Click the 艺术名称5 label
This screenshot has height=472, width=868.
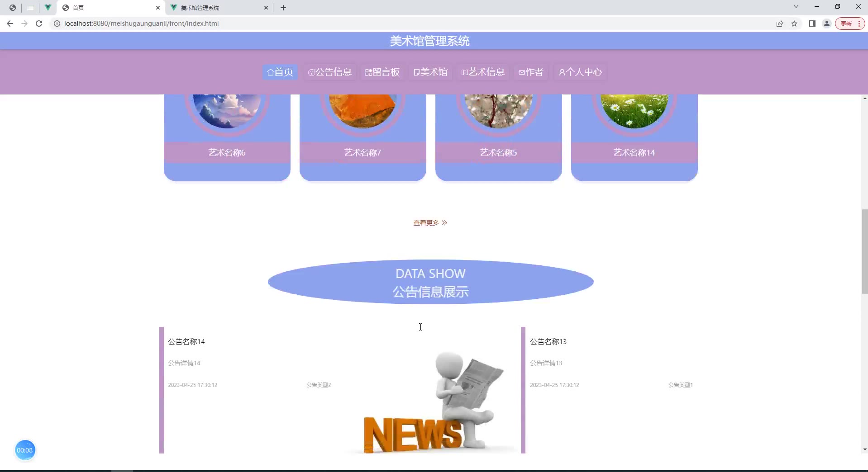499,153
